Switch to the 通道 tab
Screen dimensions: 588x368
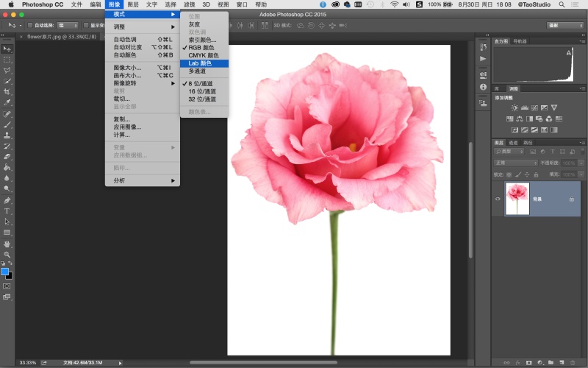(513, 143)
